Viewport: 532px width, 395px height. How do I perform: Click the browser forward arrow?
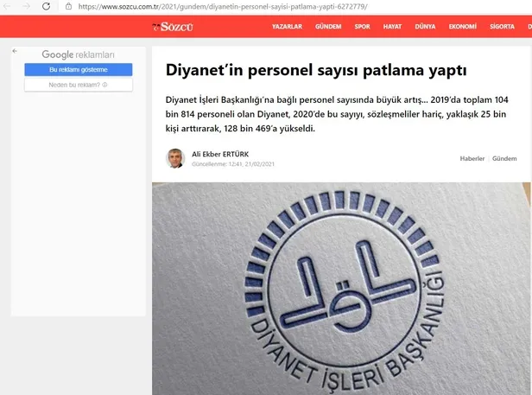point(27,6)
